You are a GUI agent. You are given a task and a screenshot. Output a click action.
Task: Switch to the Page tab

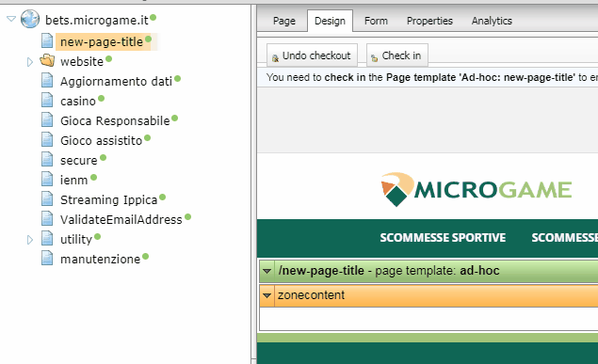pos(284,21)
